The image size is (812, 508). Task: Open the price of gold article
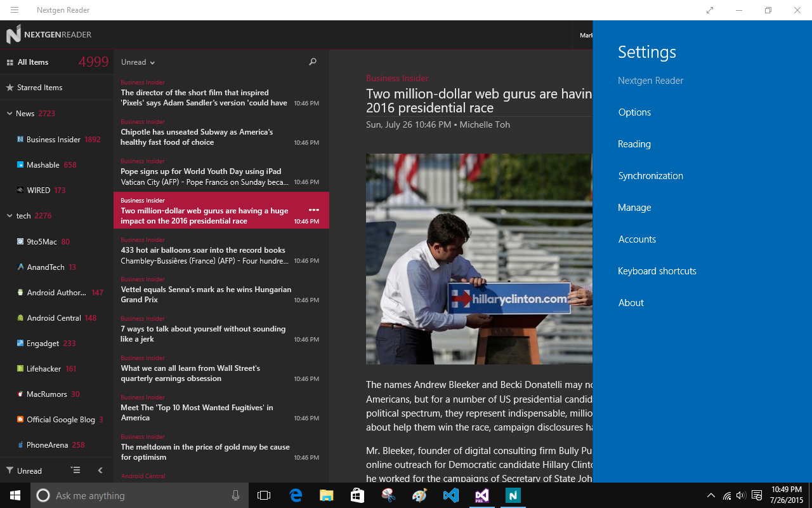coord(221,448)
